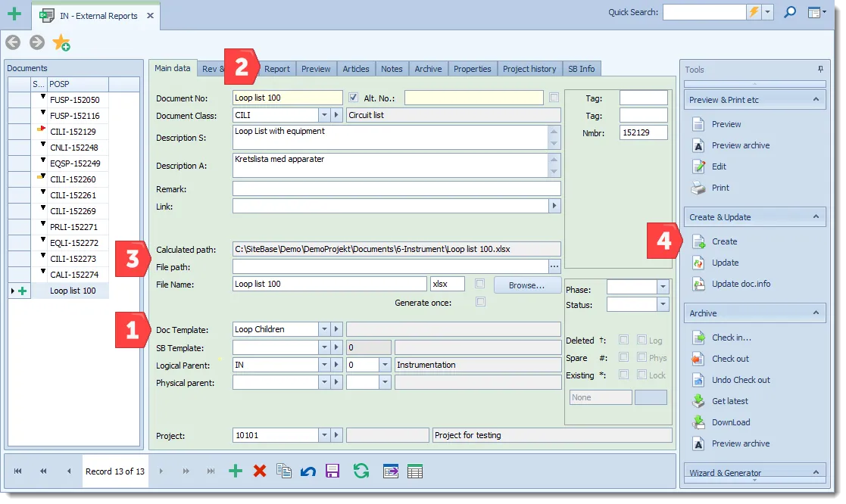Image resolution: width=846 pixels, height=504 pixels.
Task: Toggle the Generate once checkbox
Action: coord(480,302)
